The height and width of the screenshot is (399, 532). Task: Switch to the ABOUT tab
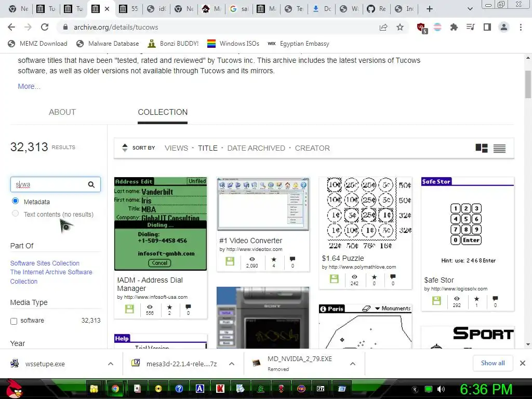pyautogui.click(x=62, y=112)
